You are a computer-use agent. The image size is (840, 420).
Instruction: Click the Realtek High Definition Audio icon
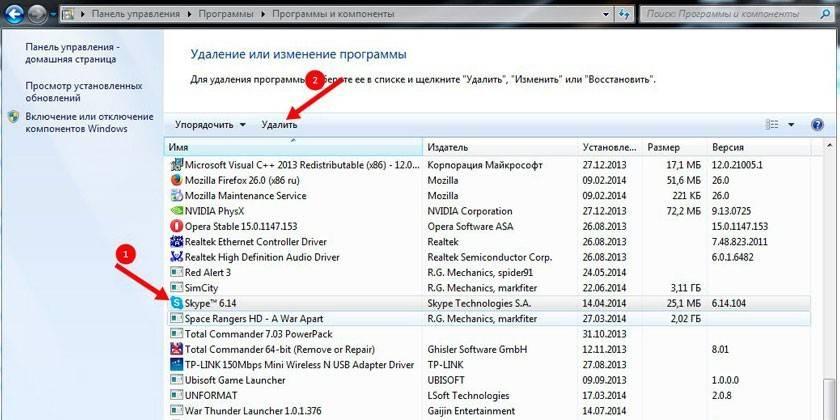click(177, 256)
